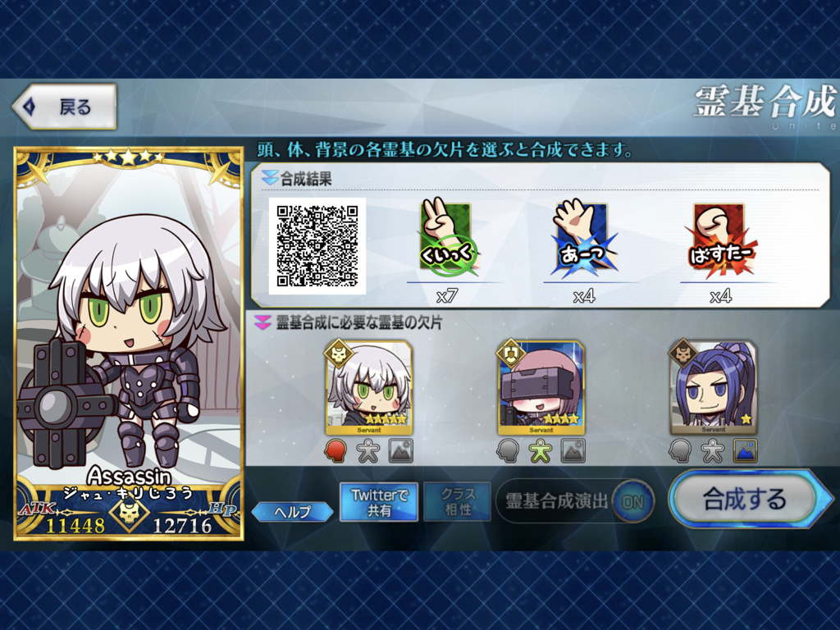This screenshot has height=630, width=840.
Task: Share via Twitterで共有 button
Action: pyautogui.click(x=379, y=502)
